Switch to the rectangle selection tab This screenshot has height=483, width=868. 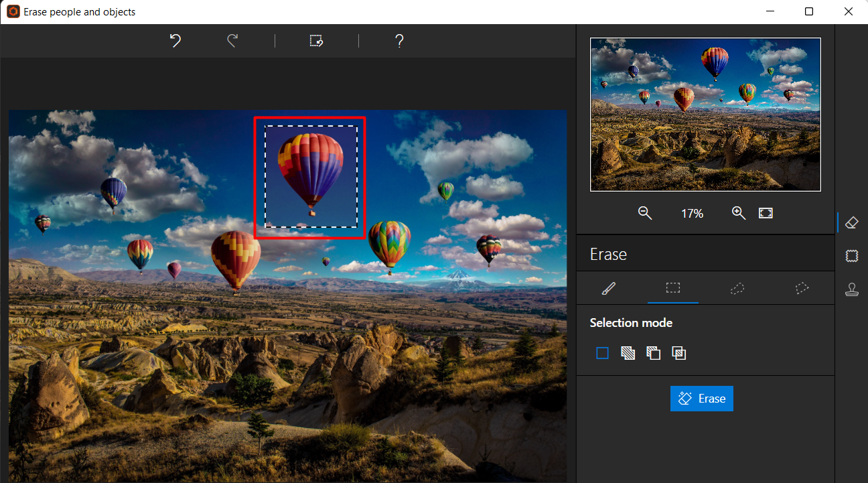[x=673, y=288]
